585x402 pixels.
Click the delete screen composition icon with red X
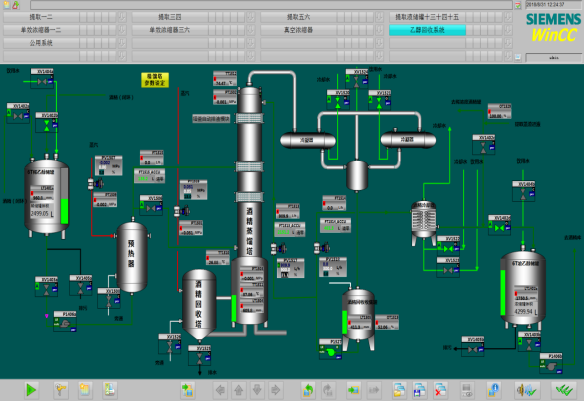pyautogui.click(x=441, y=390)
